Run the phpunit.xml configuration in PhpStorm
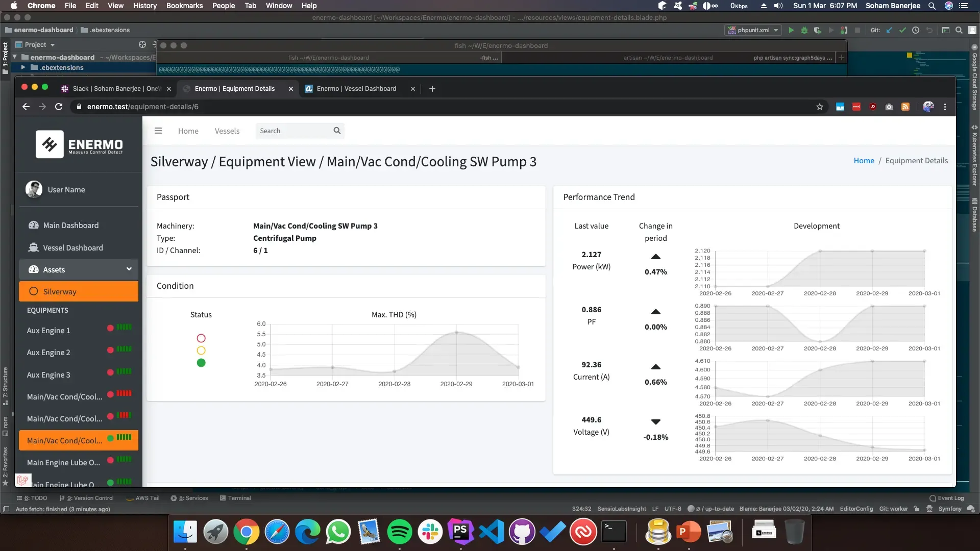Viewport: 980px width, 551px height. (791, 30)
